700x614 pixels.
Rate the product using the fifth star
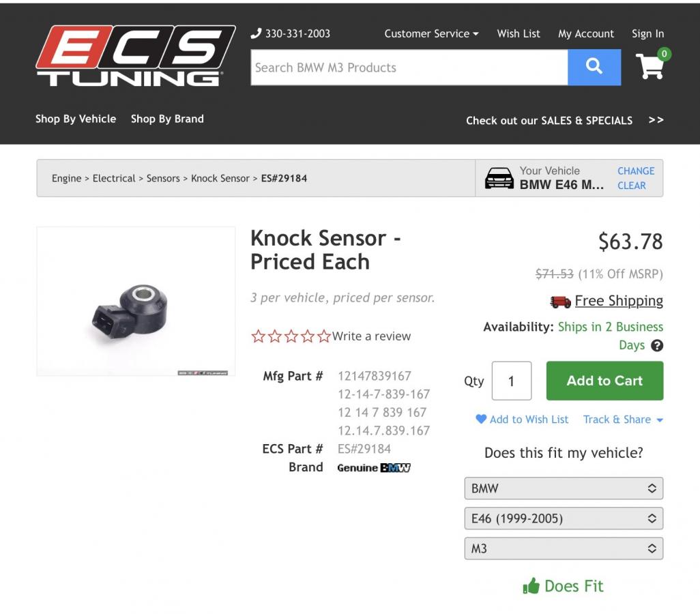(x=323, y=336)
